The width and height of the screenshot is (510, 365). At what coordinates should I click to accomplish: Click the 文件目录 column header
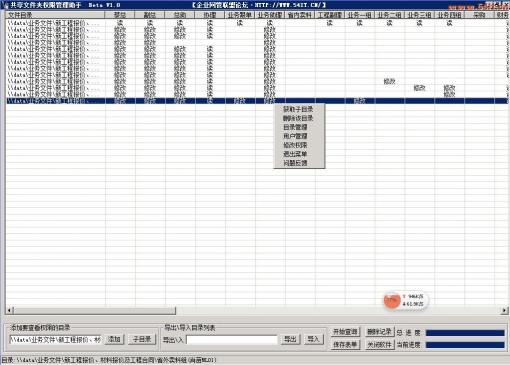[55, 15]
